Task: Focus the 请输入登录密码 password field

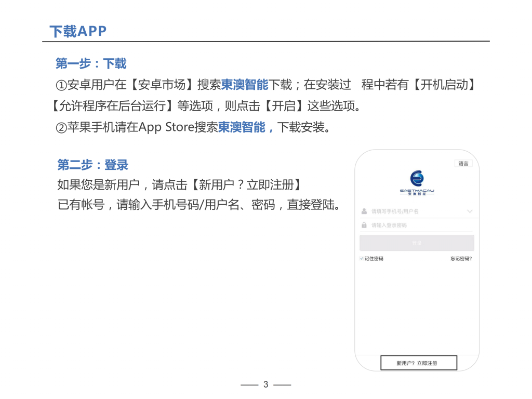Action: 417,225
